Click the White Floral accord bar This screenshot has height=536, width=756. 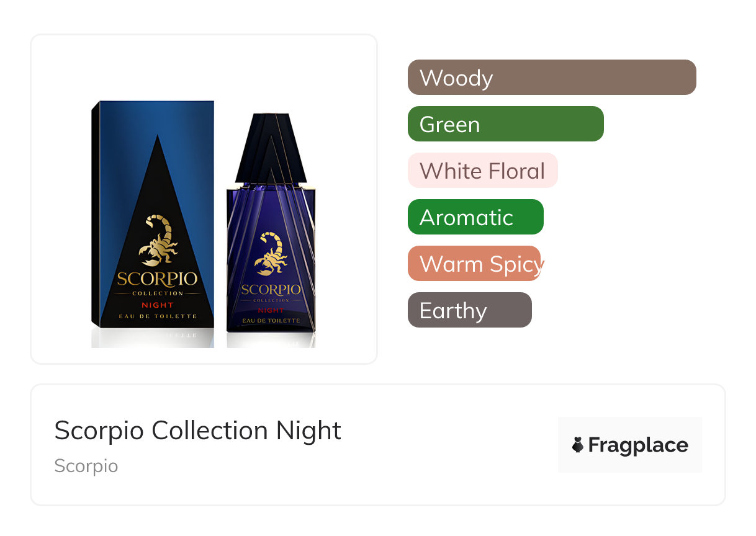tap(482, 171)
